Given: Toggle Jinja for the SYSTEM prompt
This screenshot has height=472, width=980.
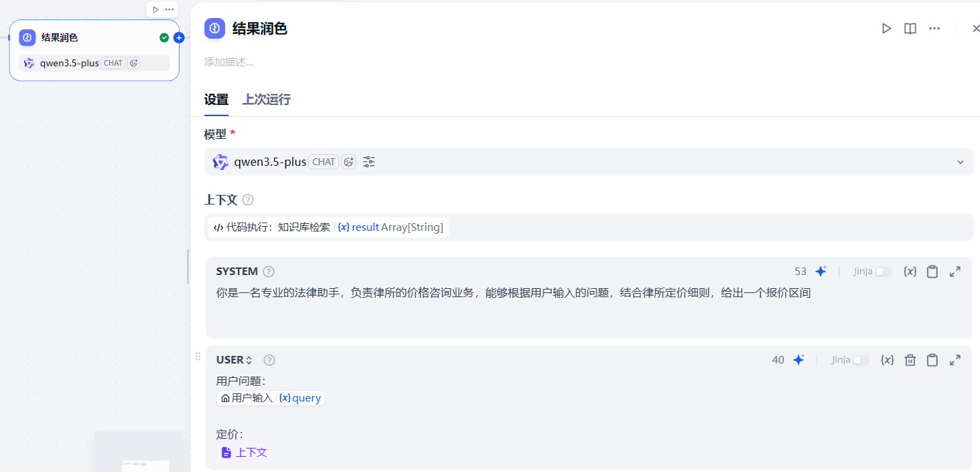Looking at the screenshot, I should (x=883, y=272).
